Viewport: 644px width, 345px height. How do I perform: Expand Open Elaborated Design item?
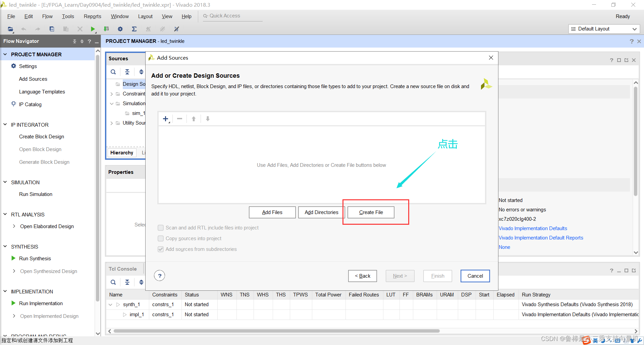click(14, 226)
